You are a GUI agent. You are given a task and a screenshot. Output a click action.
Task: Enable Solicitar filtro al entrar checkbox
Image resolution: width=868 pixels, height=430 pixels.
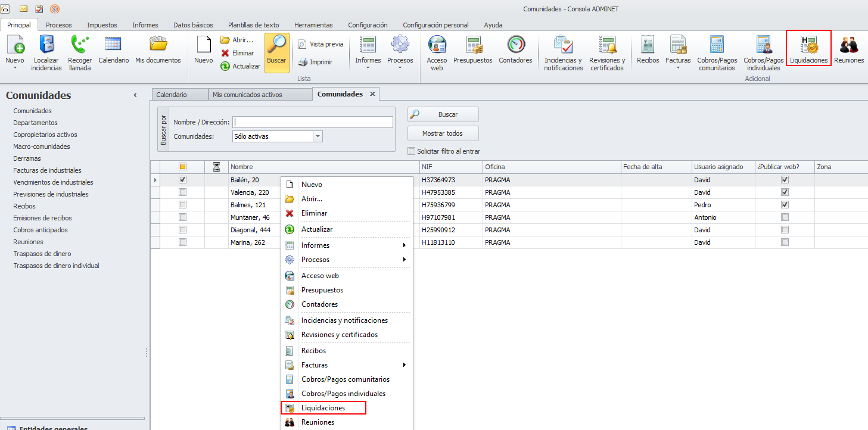(412, 151)
